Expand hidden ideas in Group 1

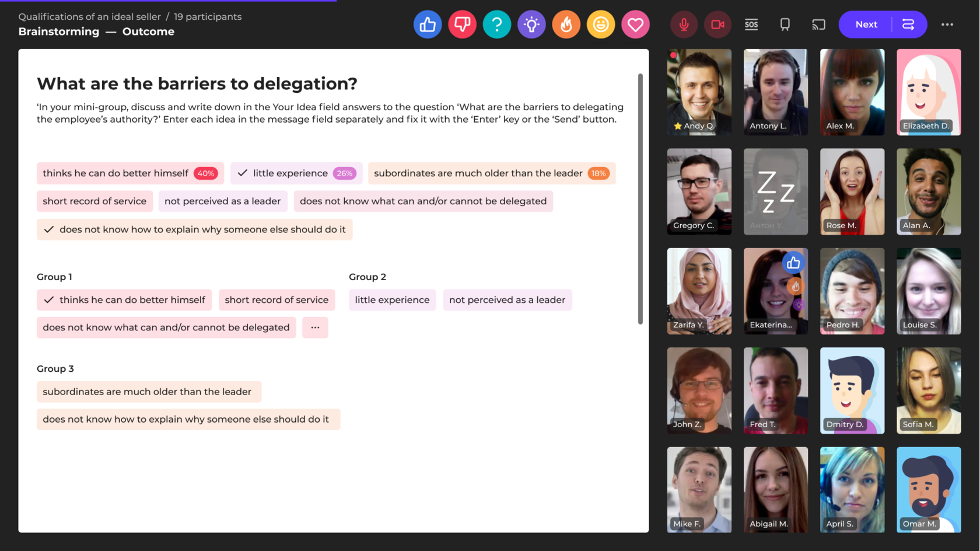pos(315,327)
